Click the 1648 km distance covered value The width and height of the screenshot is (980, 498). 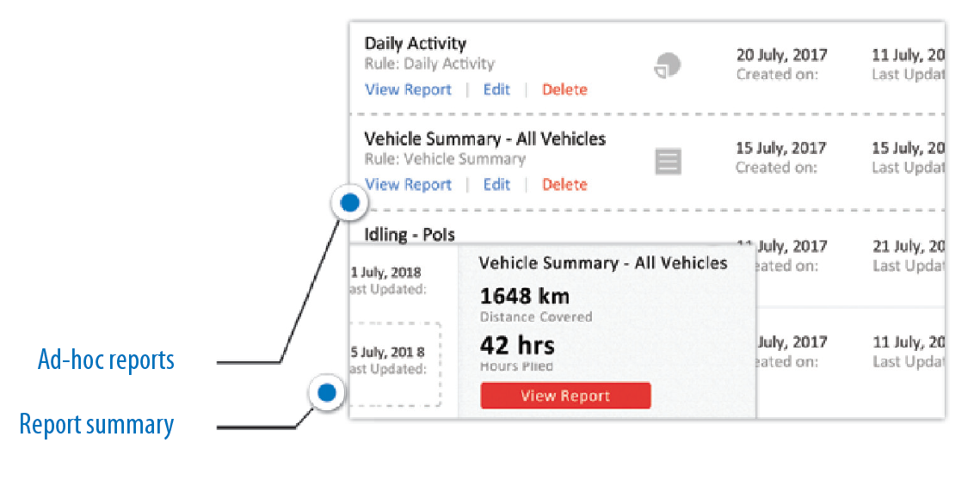(525, 297)
